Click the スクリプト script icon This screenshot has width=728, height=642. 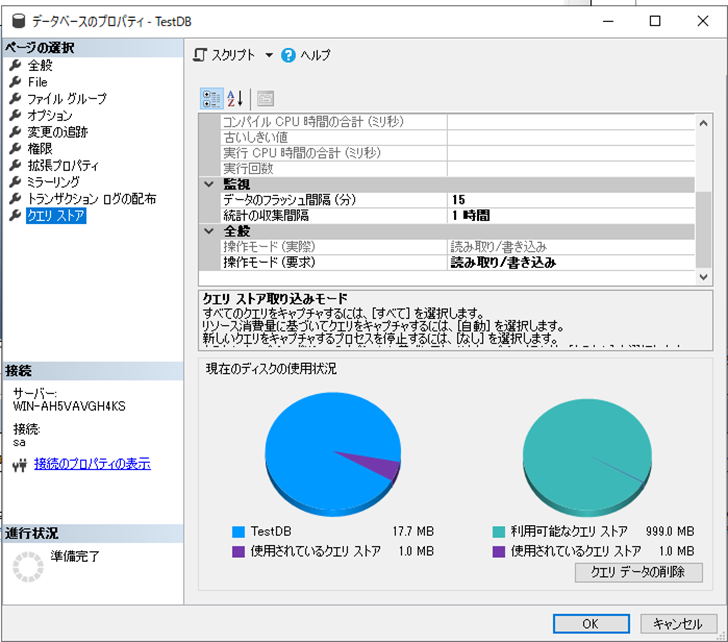tap(201, 56)
